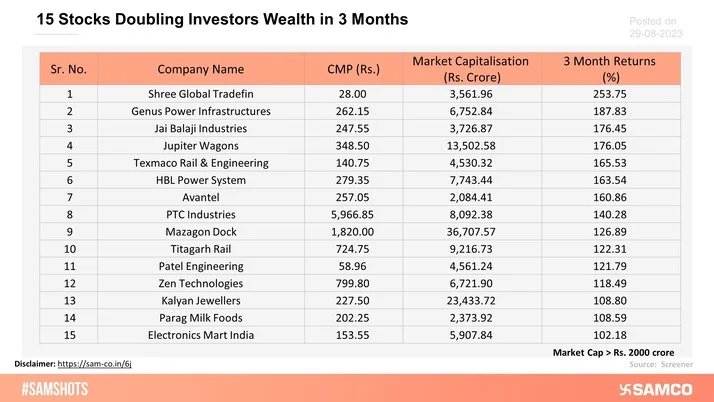Click the Sr. No. column header

78,70
